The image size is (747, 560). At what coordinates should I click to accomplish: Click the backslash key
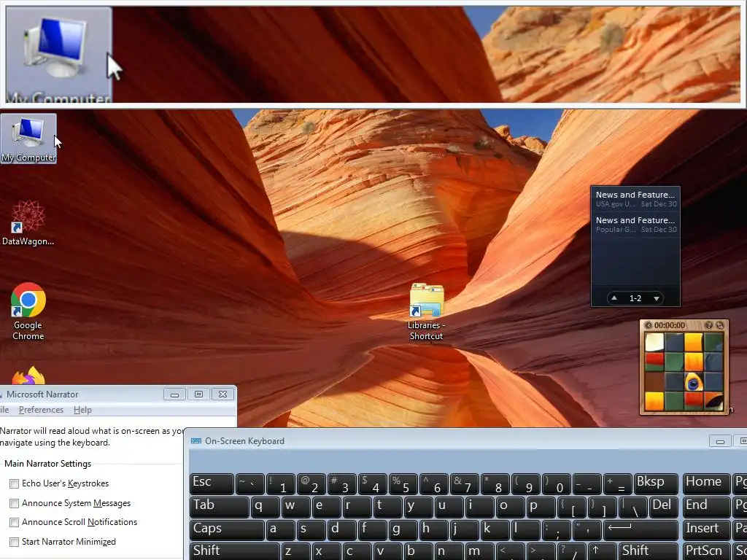(x=632, y=507)
